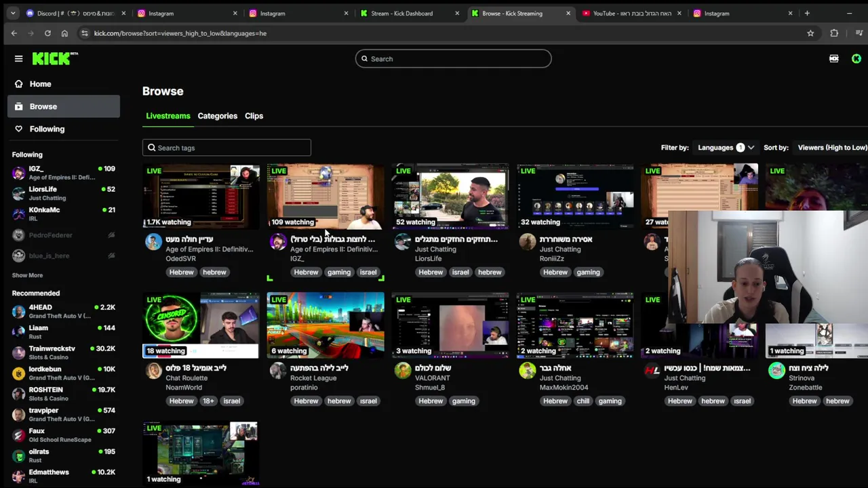Focus the top Search field
The width and height of the screenshot is (868, 488).
[x=453, y=59]
